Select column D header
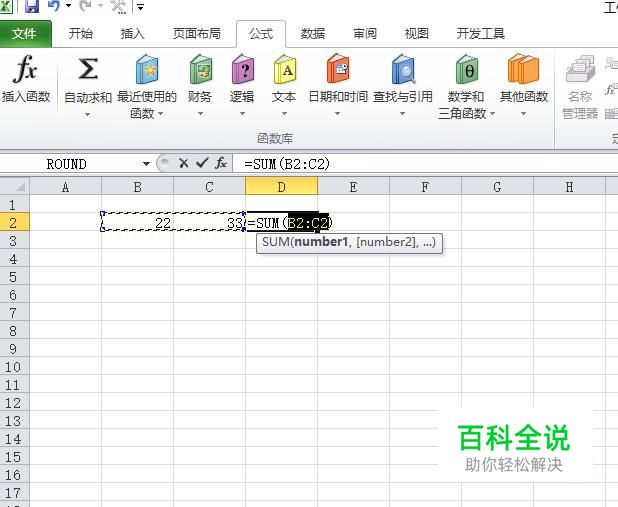Screen dimensions: 618x507 point(281,186)
